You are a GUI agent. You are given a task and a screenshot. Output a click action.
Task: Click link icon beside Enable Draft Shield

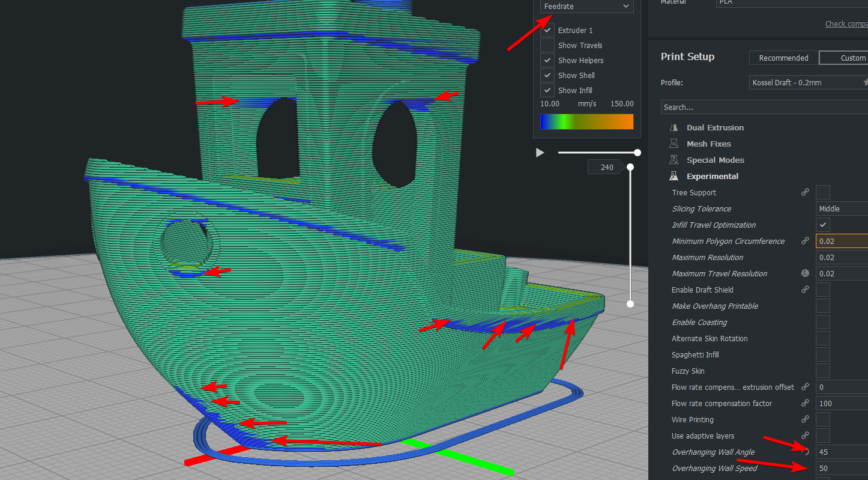pyautogui.click(x=806, y=290)
